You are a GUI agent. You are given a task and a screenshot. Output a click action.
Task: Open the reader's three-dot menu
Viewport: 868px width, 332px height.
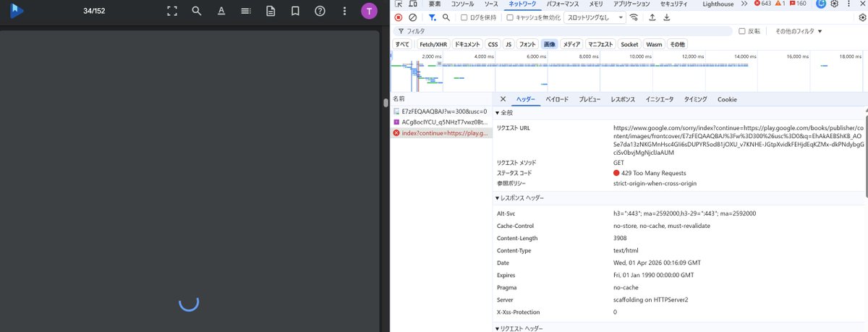point(344,11)
